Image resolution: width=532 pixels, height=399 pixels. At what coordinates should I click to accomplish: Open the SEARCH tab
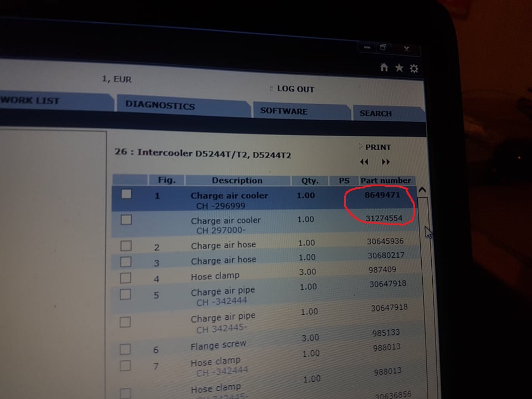click(375, 114)
